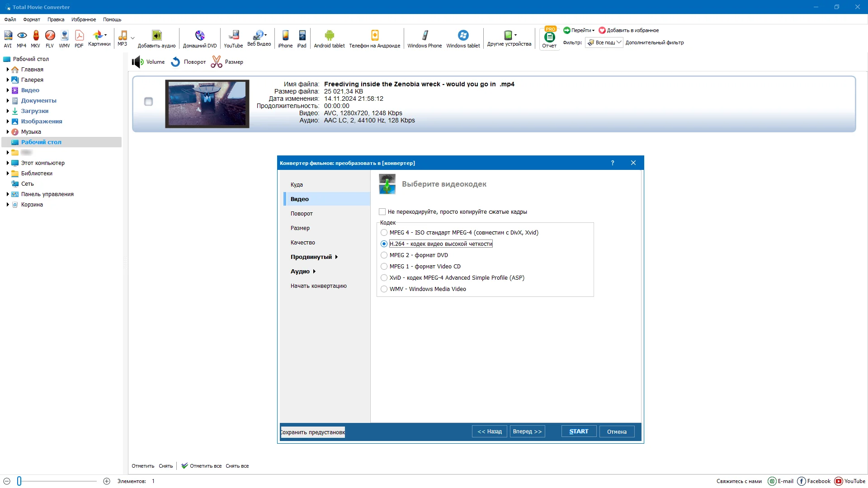Viewport: 868px width, 488px height.
Task: Tick the video file checkbox
Action: click(148, 102)
